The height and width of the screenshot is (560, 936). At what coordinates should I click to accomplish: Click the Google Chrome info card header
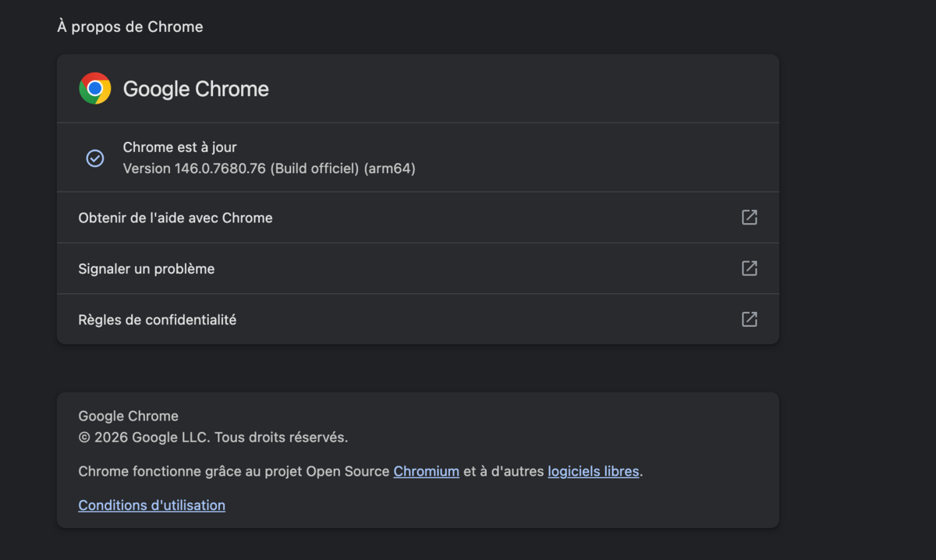point(417,88)
